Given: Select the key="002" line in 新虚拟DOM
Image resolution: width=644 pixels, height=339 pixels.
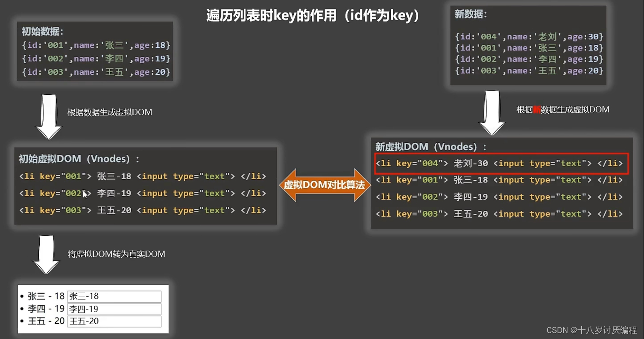Looking at the screenshot, I should click(x=499, y=197).
